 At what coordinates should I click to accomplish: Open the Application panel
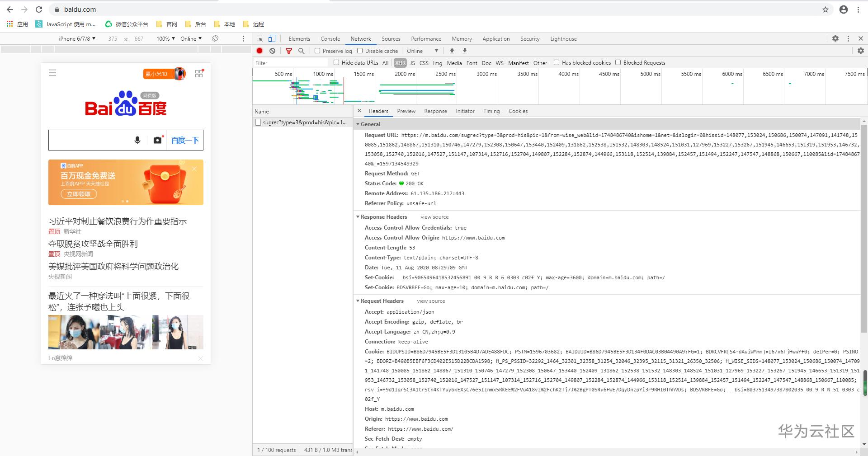coord(496,39)
